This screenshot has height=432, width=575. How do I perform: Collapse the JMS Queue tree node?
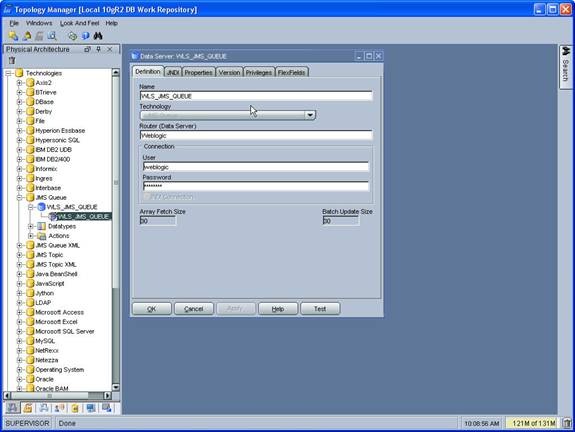[19, 197]
